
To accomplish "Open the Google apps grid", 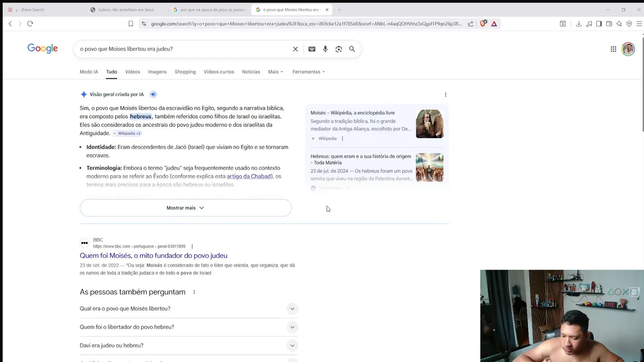I will [613, 49].
